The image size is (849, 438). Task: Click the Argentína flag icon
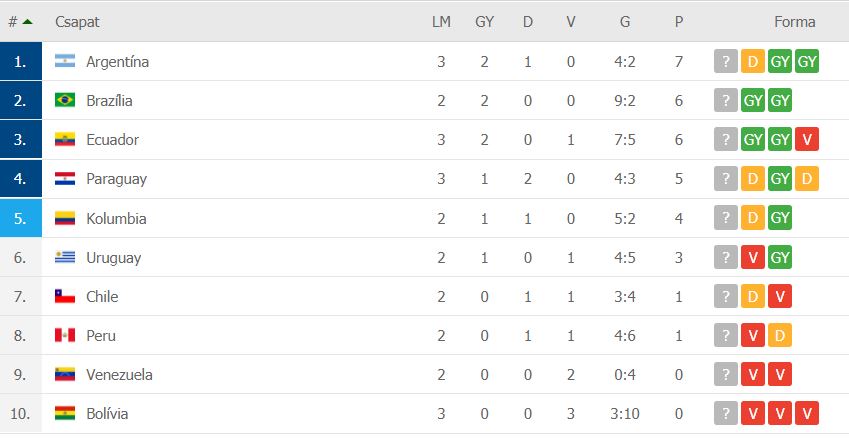click(x=65, y=61)
